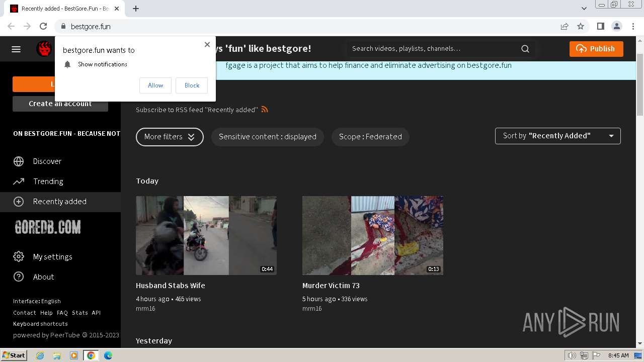Open bestgore site logo home
The width and height of the screenshot is (644, 362).
pos(44,49)
